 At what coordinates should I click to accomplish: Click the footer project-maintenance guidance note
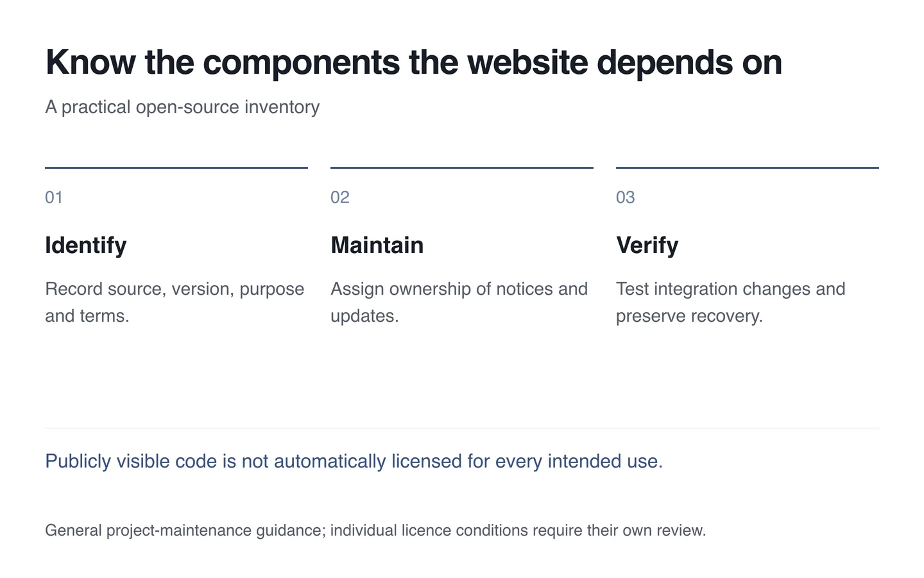tap(375, 530)
